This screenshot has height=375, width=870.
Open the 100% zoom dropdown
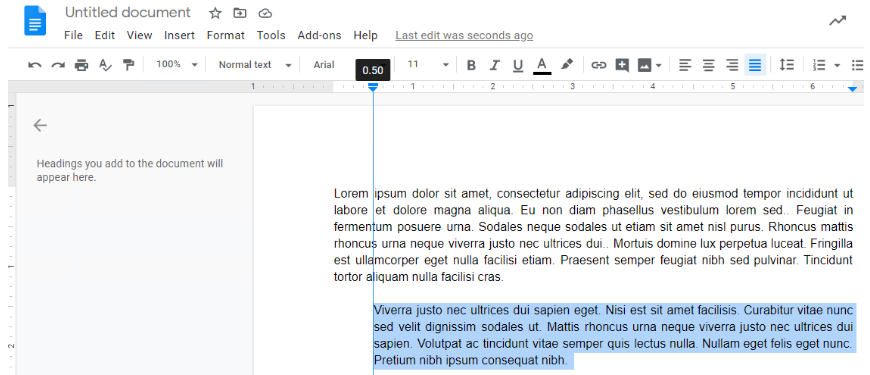[176, 64]
